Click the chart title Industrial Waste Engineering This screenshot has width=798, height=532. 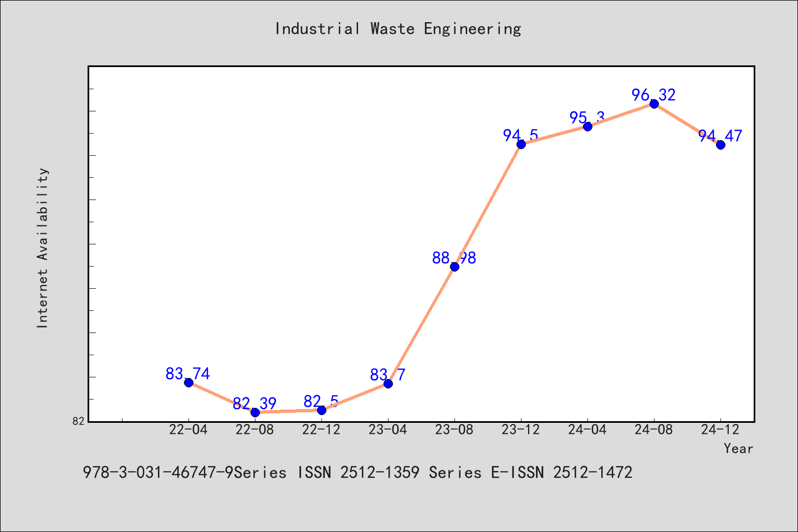[x=398, y=29]
